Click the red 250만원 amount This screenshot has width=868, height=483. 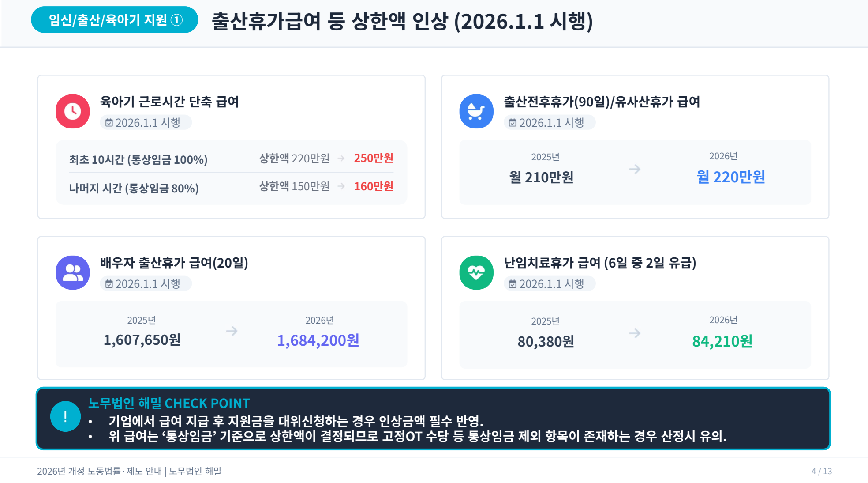pyautogui.click(x=374, y=158)
